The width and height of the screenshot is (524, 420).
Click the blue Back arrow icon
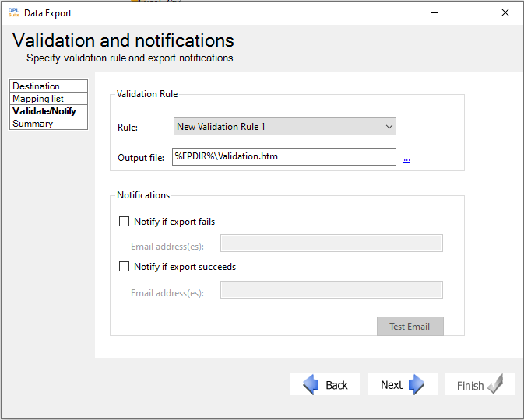[311, 384]
